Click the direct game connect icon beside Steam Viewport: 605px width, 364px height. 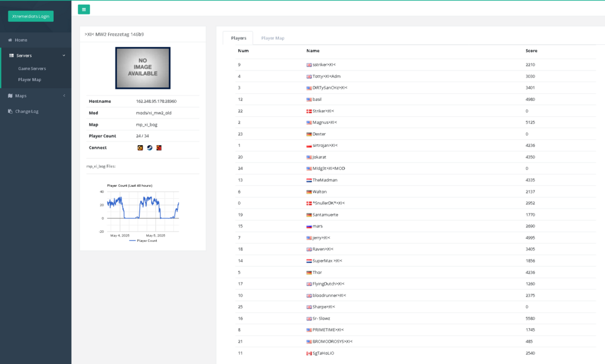coord(159,148)
